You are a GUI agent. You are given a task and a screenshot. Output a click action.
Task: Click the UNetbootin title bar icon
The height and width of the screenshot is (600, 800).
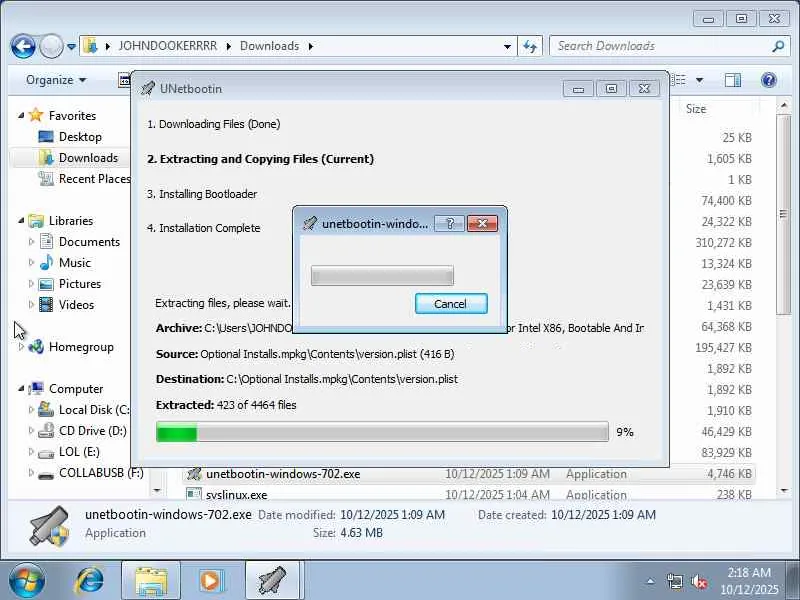pos(147,88)
